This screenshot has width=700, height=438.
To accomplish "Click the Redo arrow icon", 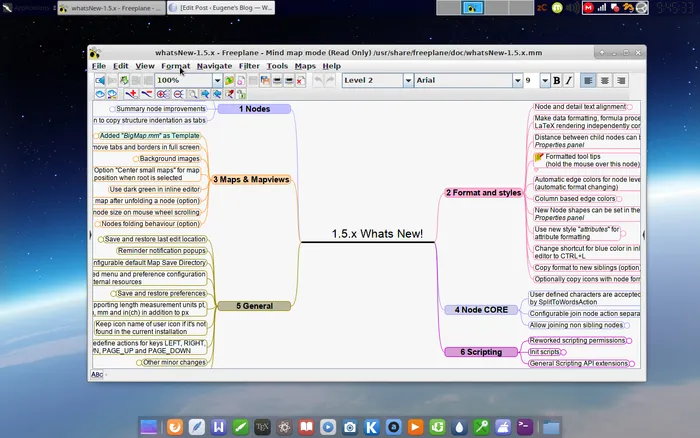I will pyautogui.click(x=330, y=80).
